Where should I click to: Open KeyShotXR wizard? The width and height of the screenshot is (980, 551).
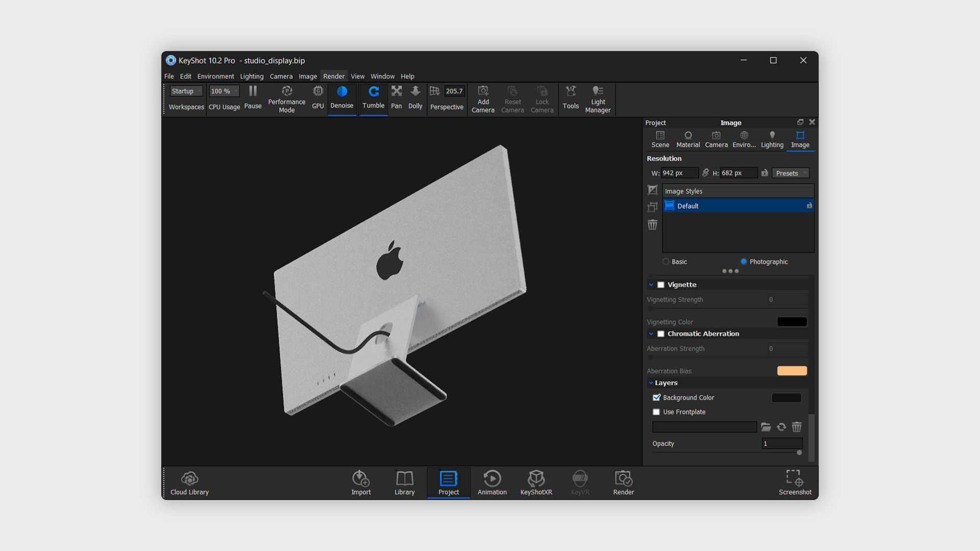[536, 483]
